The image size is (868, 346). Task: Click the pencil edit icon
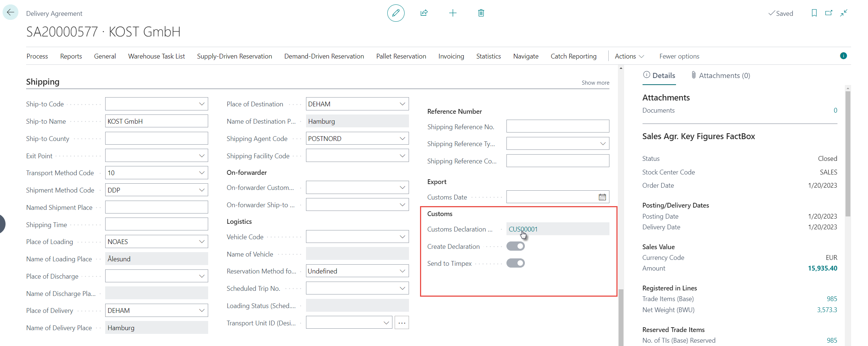point(396,13)
